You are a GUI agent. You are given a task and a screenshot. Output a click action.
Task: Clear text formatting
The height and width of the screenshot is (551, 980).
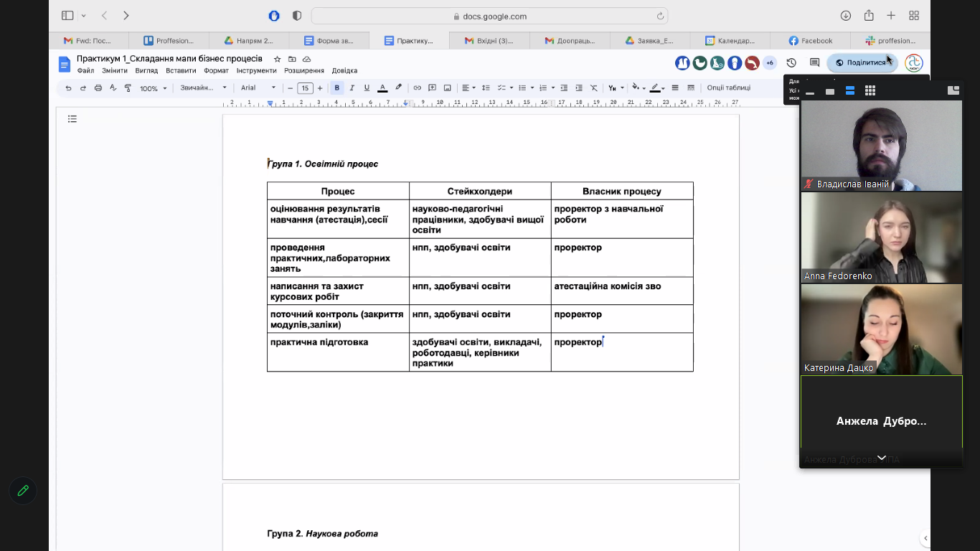594,88
